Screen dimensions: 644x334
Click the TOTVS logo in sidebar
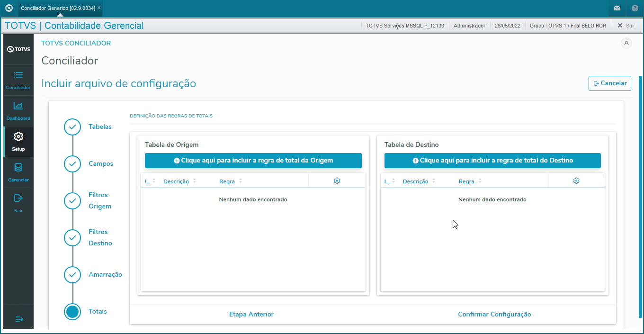click(18, 49)
